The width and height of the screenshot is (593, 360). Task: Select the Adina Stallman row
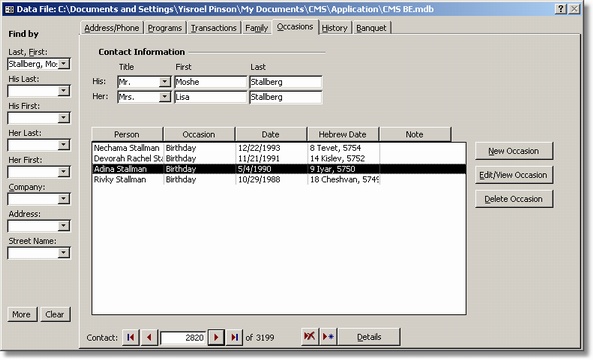pos(279,169)
